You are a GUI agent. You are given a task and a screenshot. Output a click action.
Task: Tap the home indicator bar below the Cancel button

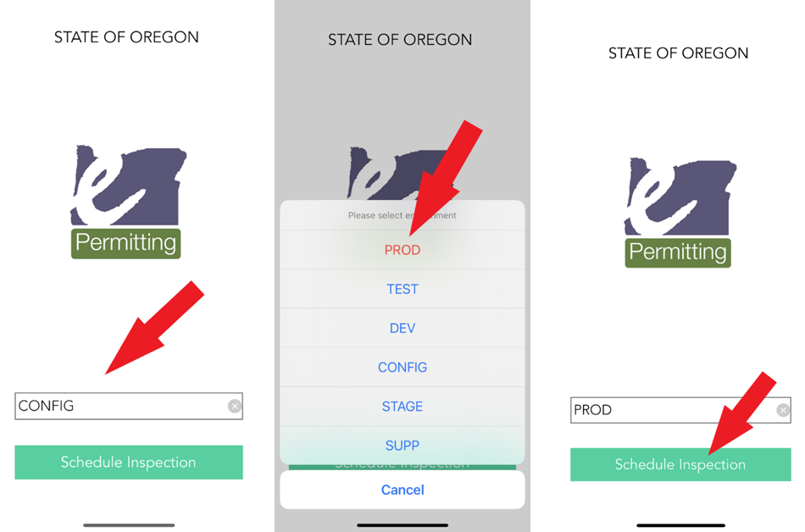pos(402,525)
